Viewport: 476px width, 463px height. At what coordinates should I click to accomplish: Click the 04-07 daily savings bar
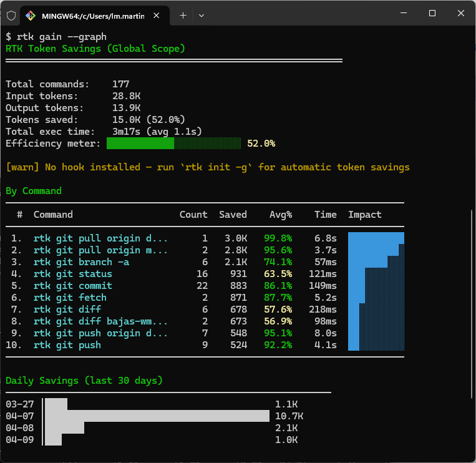click(157, 416)
